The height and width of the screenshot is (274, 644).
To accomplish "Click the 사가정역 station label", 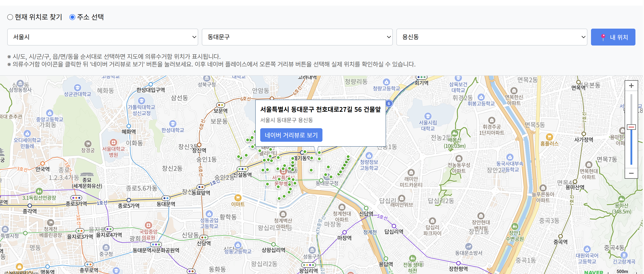I will coord(584,140).
